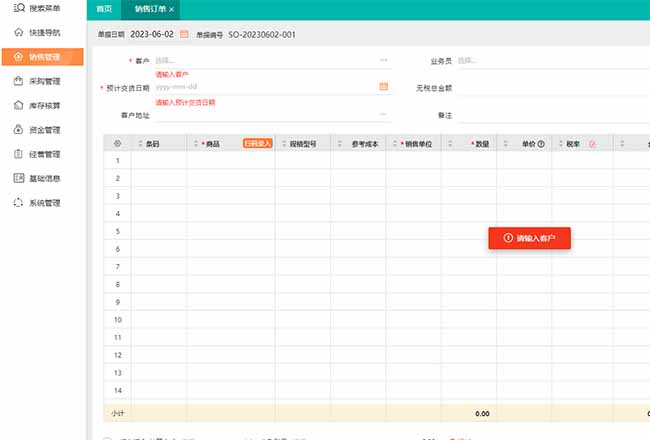Click the edit icon beside 税率 header
The image size is (650, 440).
pos(592,144)
